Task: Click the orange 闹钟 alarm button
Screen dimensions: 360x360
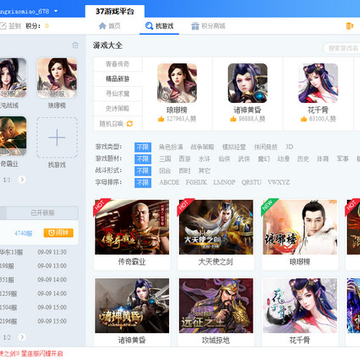Action: [x=58, y=233]
